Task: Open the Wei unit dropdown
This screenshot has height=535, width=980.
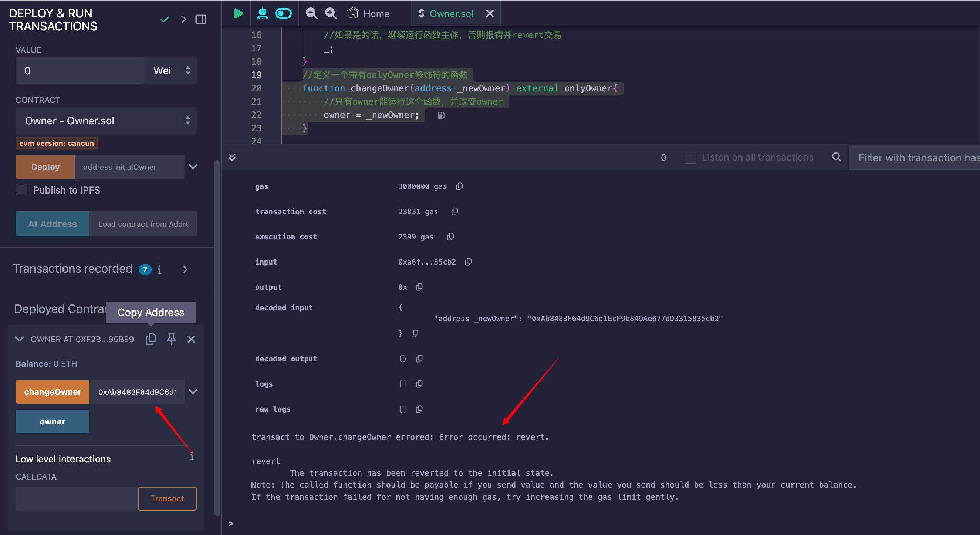Action: click(171, 71)
